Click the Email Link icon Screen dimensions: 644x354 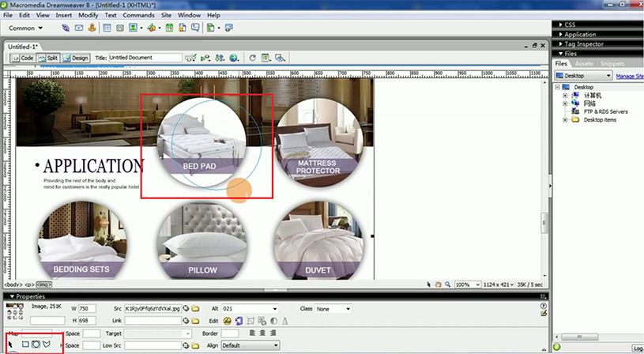point(79,28)
